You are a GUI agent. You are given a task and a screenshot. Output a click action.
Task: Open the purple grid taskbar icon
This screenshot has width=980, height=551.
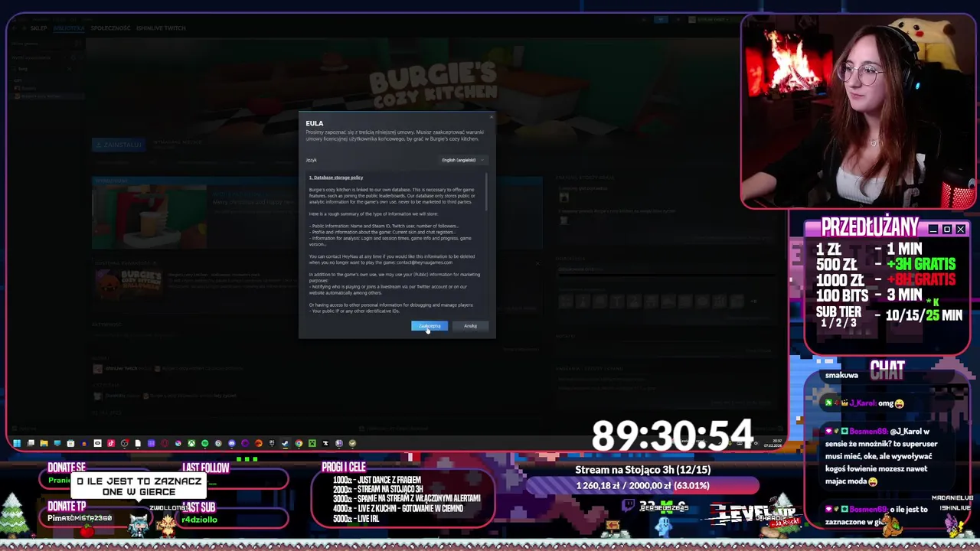pos(151,443)
